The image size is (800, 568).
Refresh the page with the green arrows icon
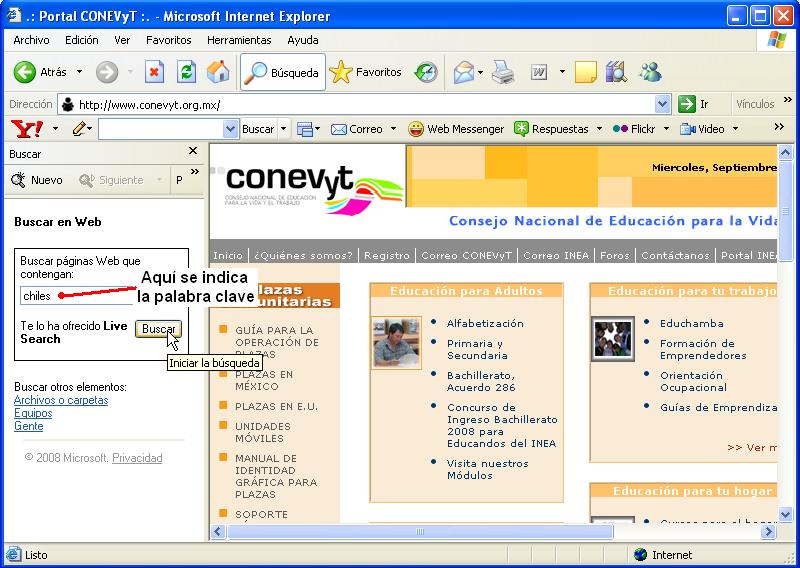[186, 72]
